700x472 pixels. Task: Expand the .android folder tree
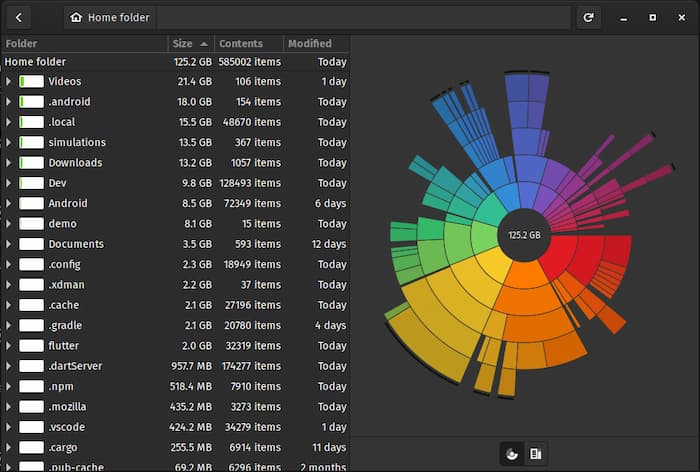(8, 102)
